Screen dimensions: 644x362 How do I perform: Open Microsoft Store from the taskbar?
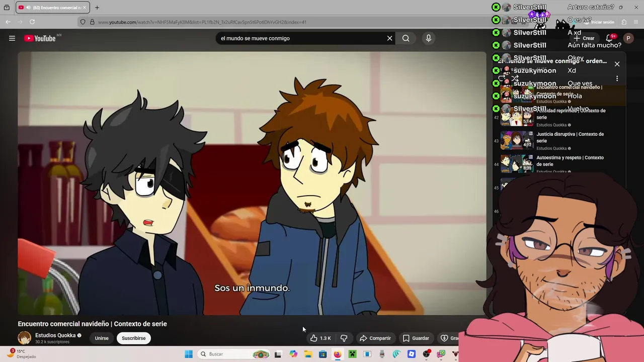(x=323, y=354)
